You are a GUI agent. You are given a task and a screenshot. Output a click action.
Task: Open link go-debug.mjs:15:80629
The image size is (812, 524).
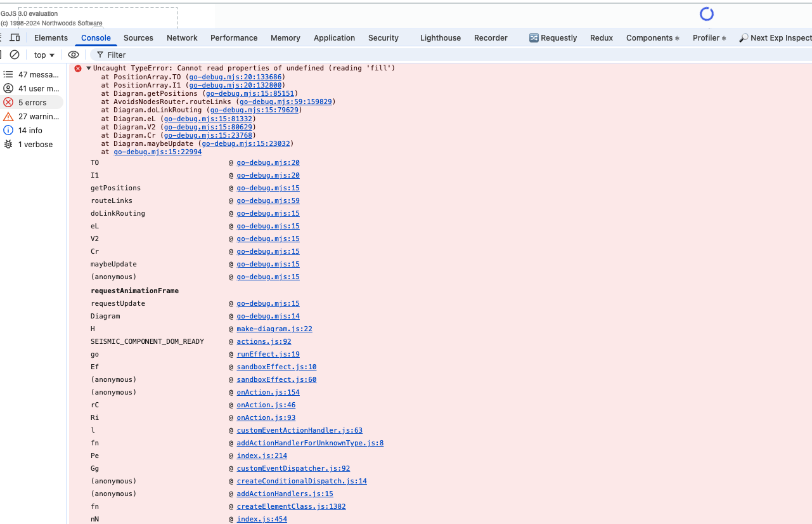[208, 127]
